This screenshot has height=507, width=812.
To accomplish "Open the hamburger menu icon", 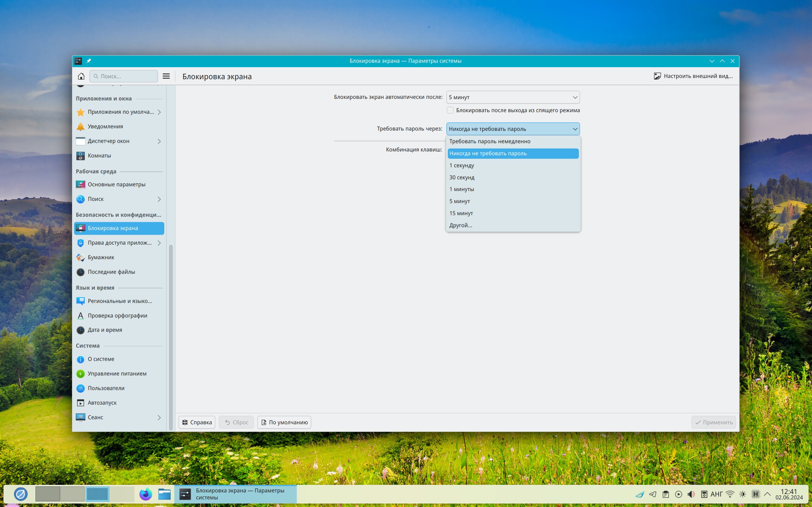I will point(166,76).
